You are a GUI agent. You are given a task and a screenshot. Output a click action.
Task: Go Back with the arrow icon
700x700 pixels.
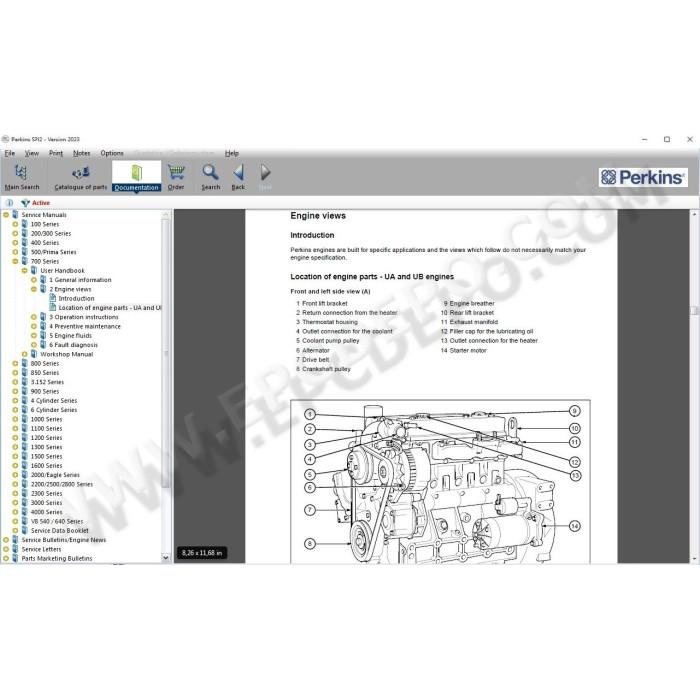click(x=238, y=172)
